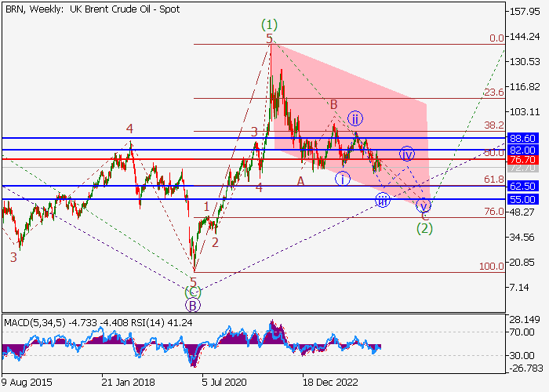
Task: Click the 23.6 Fibonacci level label
Action: pyautogui.click(x=494, y=92)
